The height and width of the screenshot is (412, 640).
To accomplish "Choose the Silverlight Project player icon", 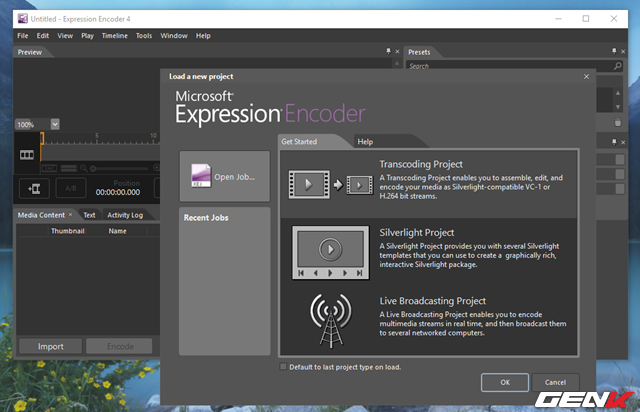I will point(328,251).
